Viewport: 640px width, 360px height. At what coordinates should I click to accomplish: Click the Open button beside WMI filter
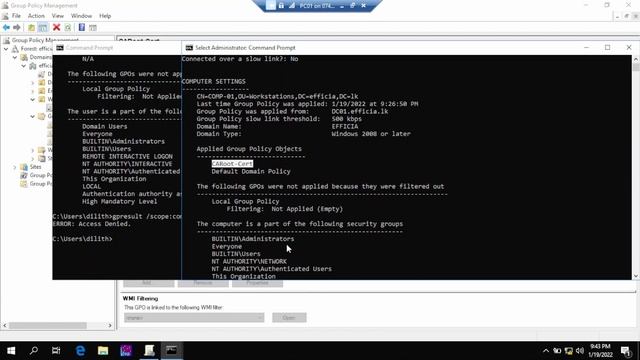pos(289,318)
